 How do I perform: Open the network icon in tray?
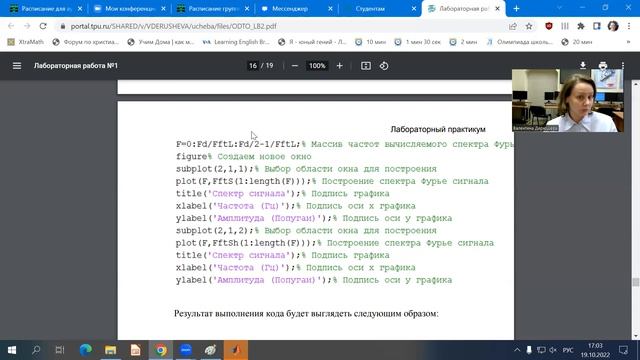pos(541,350)
